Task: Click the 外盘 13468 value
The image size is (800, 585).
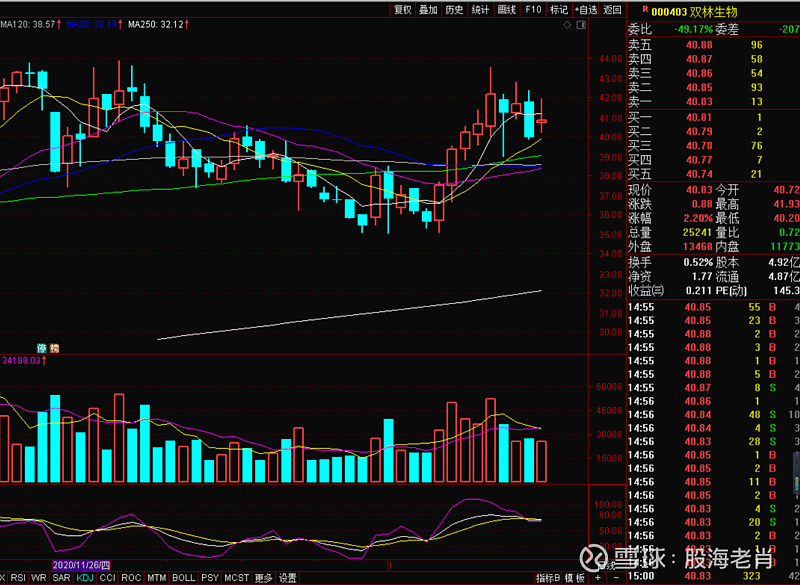Action: [697, 247]
